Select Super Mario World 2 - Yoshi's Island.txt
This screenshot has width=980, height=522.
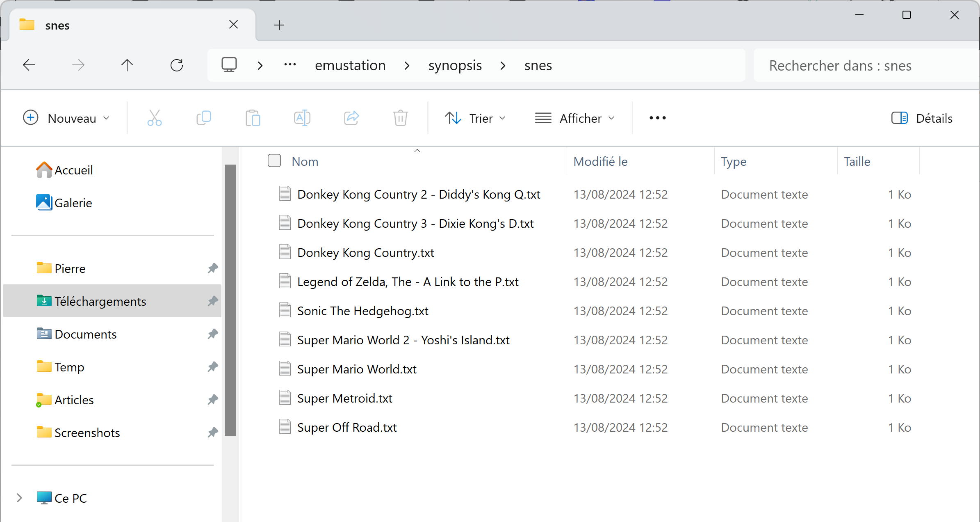click(x=403, y=340)
